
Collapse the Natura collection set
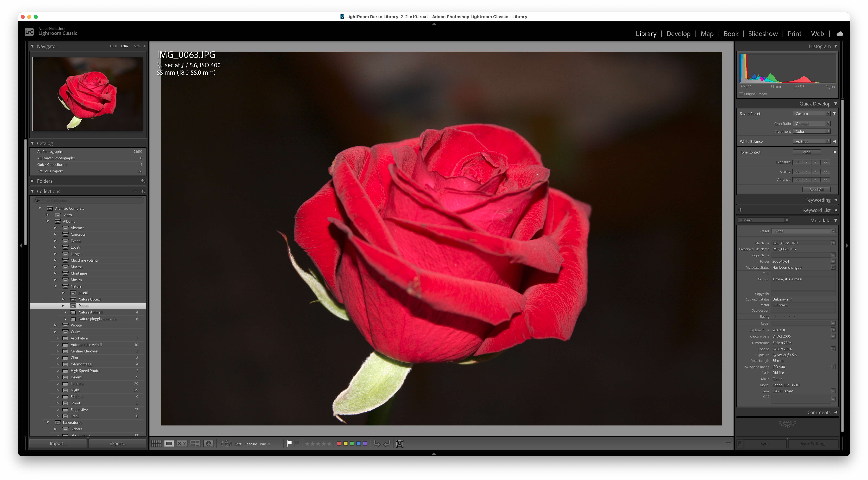tap(56, 286)
